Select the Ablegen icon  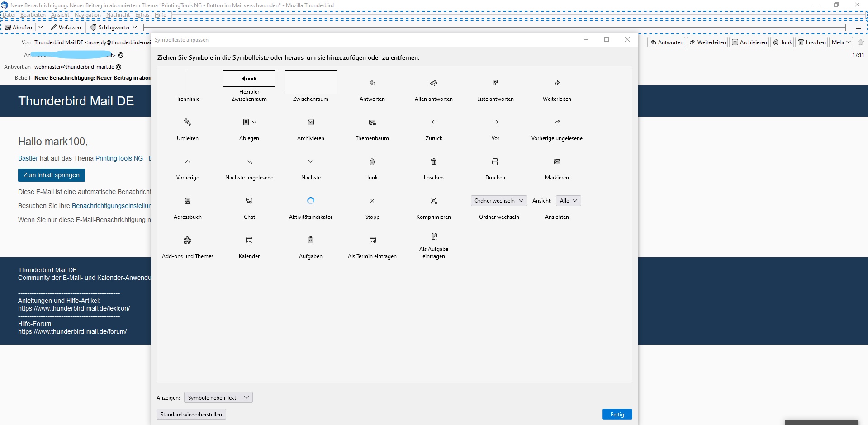[x=249, y=122]
